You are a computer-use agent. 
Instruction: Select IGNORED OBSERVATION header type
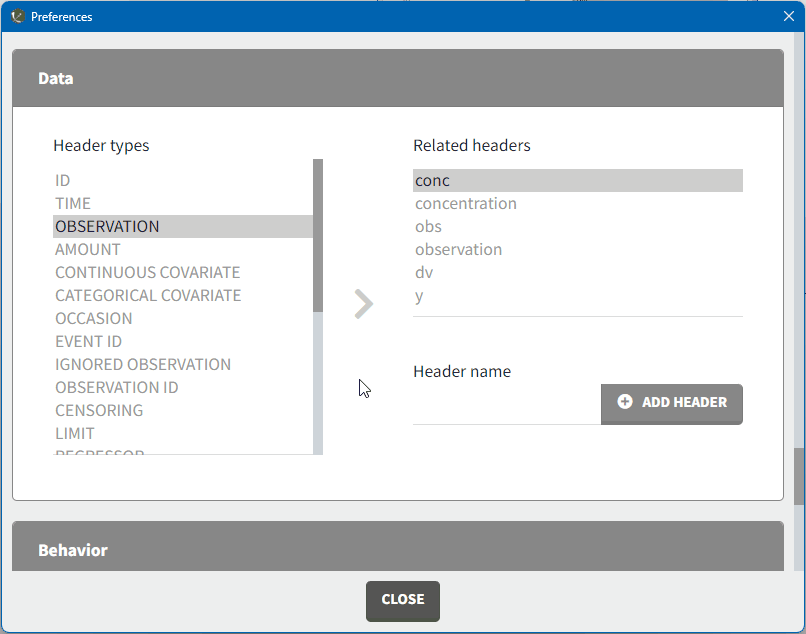coord(143,365)
